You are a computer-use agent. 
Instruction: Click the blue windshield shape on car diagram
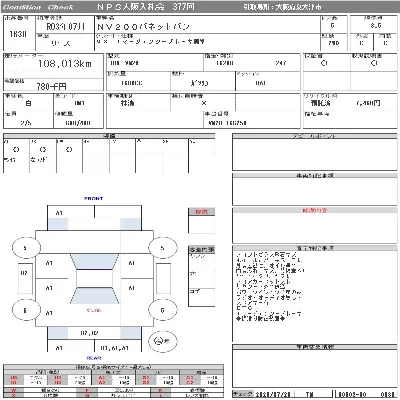point(94,262)
